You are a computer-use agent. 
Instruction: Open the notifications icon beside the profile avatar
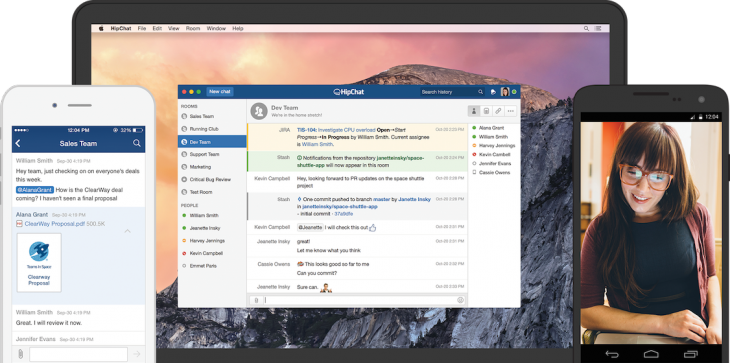[493, 92]
